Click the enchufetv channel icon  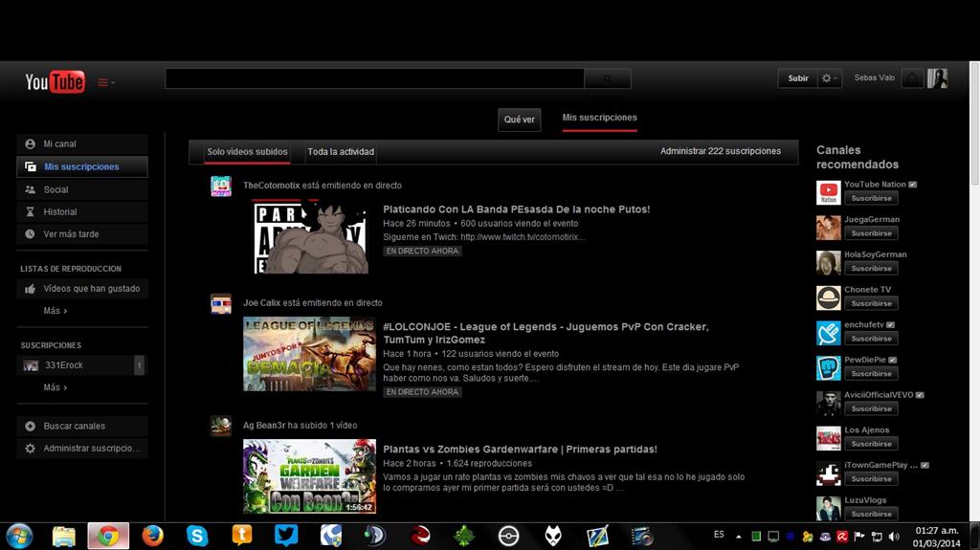pos(828,333)
